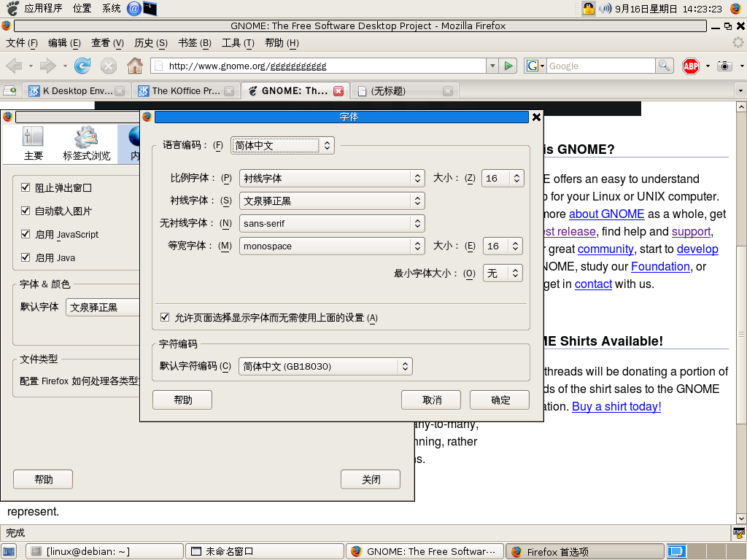747x560 pixels.
Task: Close the GNOME tab with red X
Action: coord(338,91)
